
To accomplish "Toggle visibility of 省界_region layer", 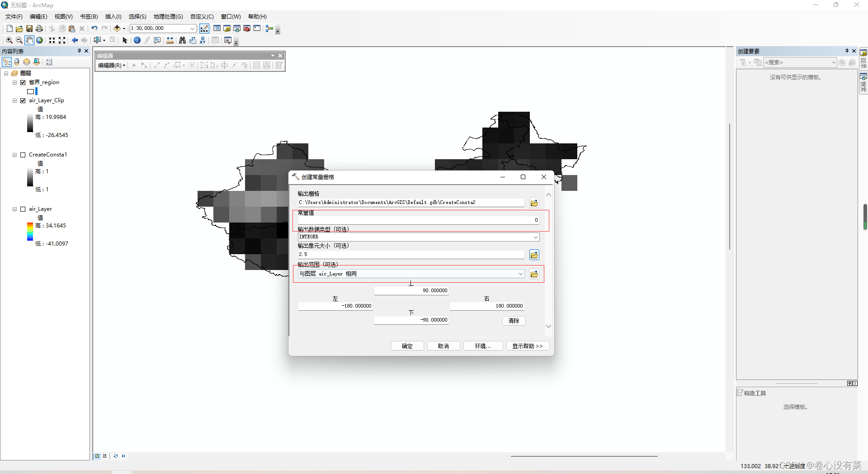I will [23, 82].
